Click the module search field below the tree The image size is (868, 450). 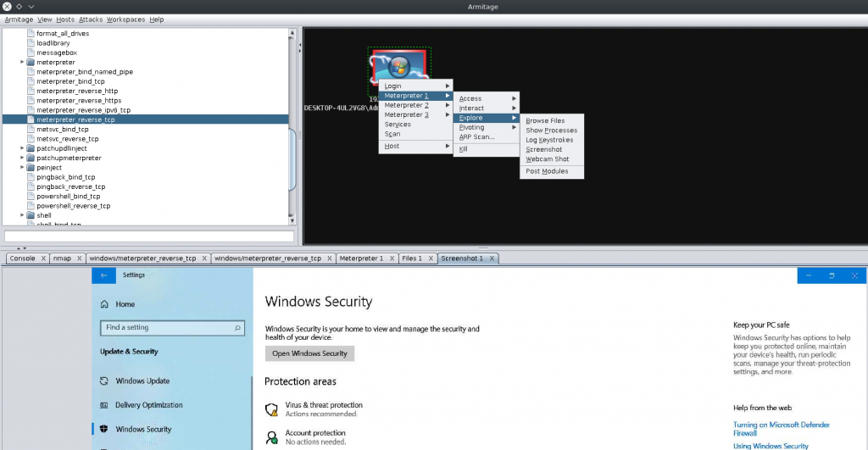[x=149, y=236]
